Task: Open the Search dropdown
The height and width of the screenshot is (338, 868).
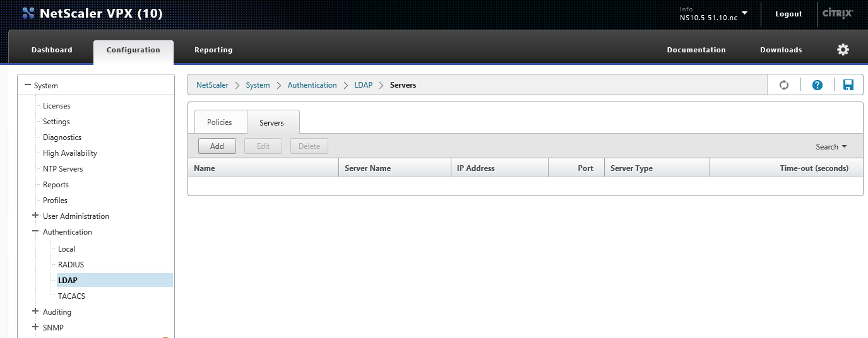Action: pyautogui.click(x=831, y=146)
